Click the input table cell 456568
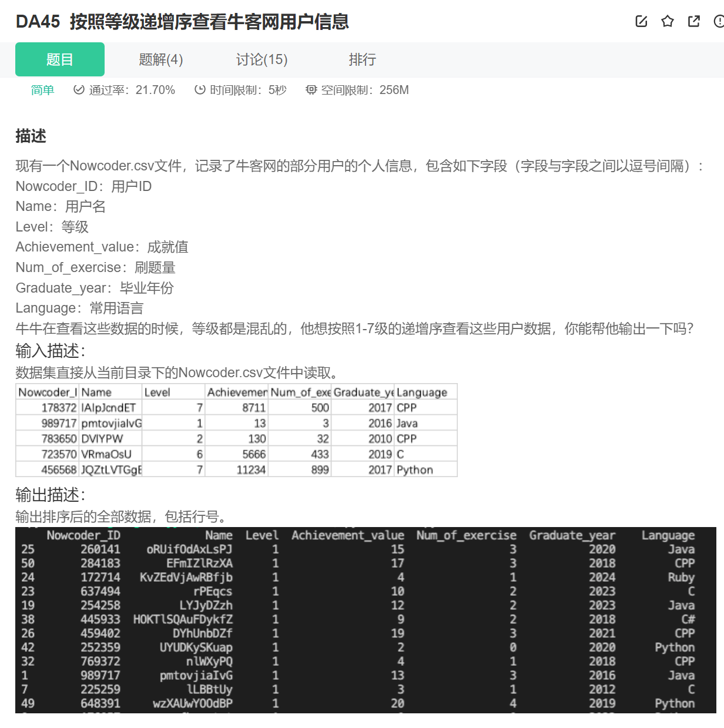Screen dimensions: 724x728 pos(48,470)
